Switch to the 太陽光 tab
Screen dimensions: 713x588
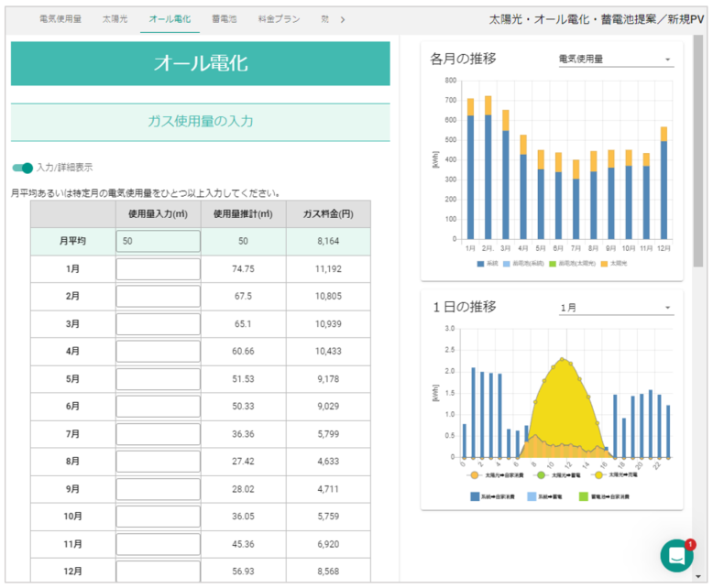tap(115, 19)
